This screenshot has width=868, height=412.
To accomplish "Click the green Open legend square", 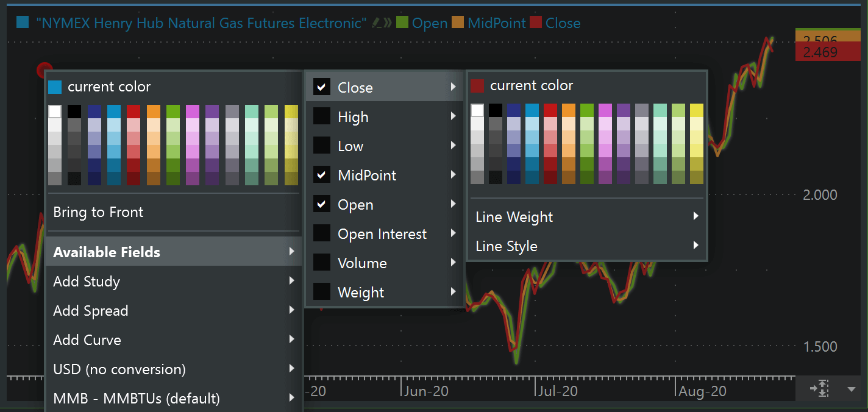I will pyautogui.click(x=402, y=23).
